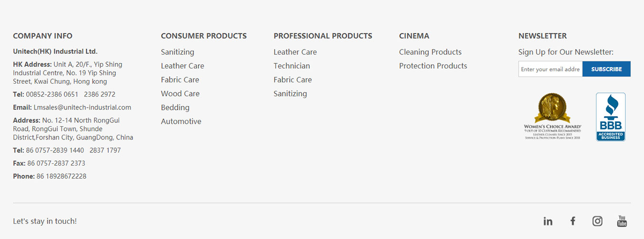Open the YouTube social icon
644x239 pixels.
[x=622, y=221]
